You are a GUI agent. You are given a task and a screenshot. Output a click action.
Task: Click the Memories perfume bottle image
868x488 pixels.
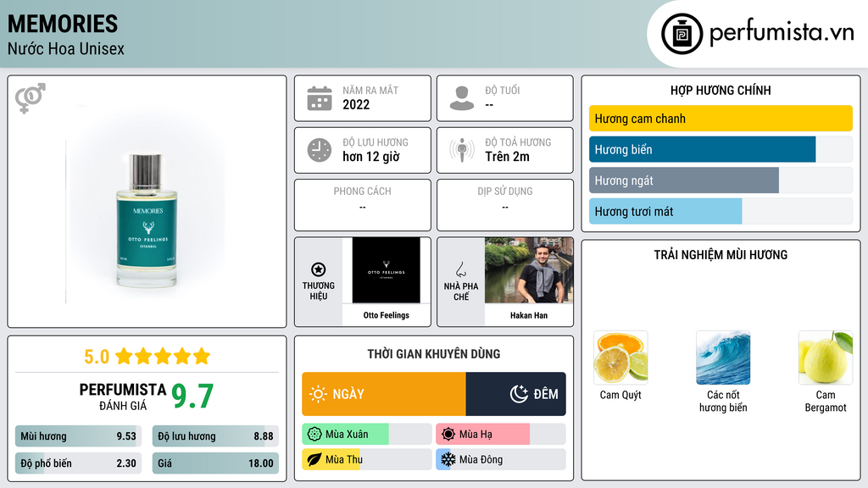pyautogui.click(x=147, y=221)
